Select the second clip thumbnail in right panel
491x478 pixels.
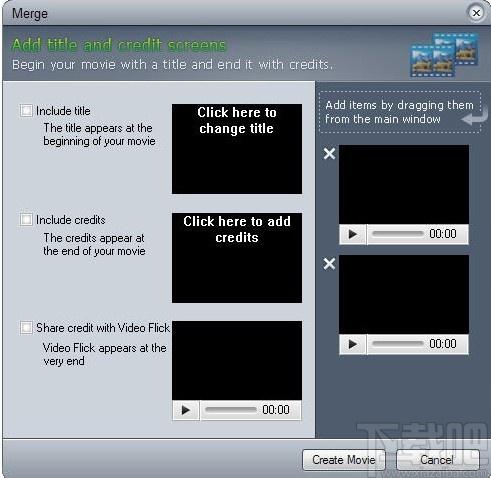coord(404,295)
